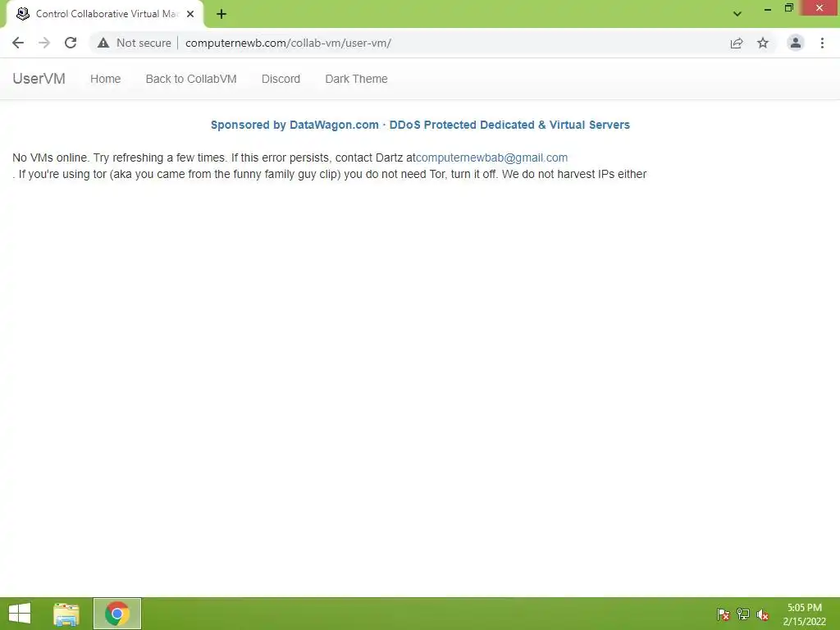The height and width of the screenshot is (630, 840).
Task: Open the network status tray icon
Action: click(743, 614)
